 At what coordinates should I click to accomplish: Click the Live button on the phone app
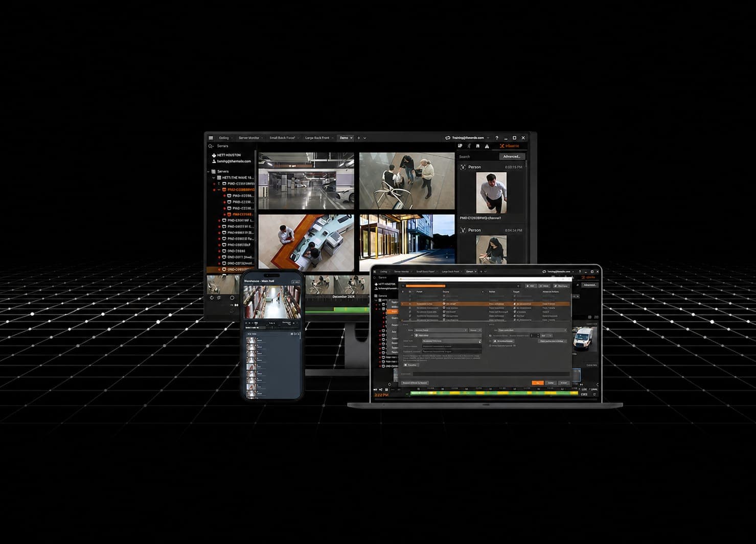click(x=295, y=282)
